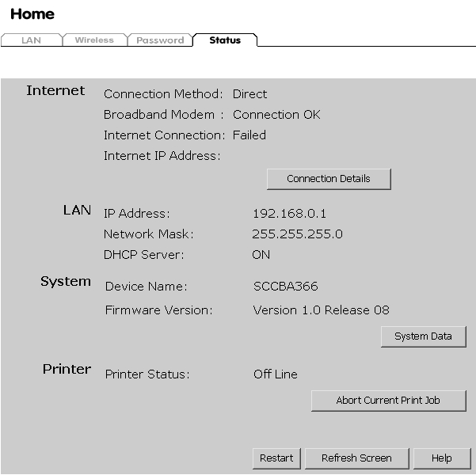
Task: Click the Home page heading
Action: click(32, 14)
